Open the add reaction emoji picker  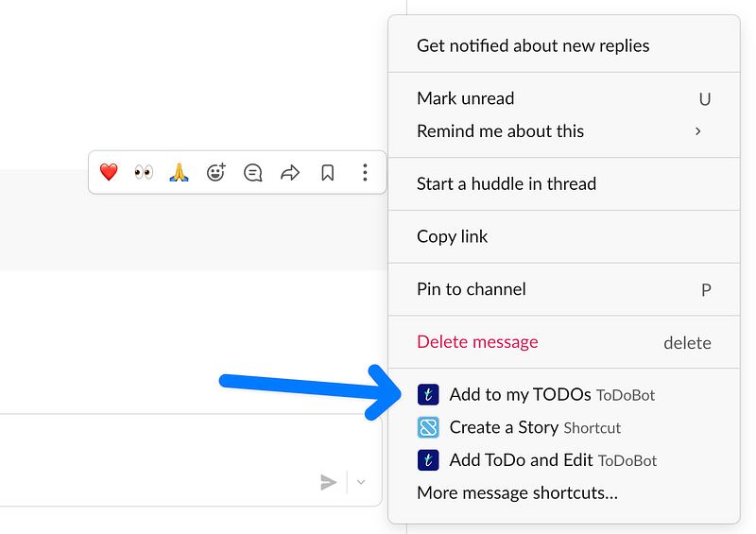click(x=216, y=172)
